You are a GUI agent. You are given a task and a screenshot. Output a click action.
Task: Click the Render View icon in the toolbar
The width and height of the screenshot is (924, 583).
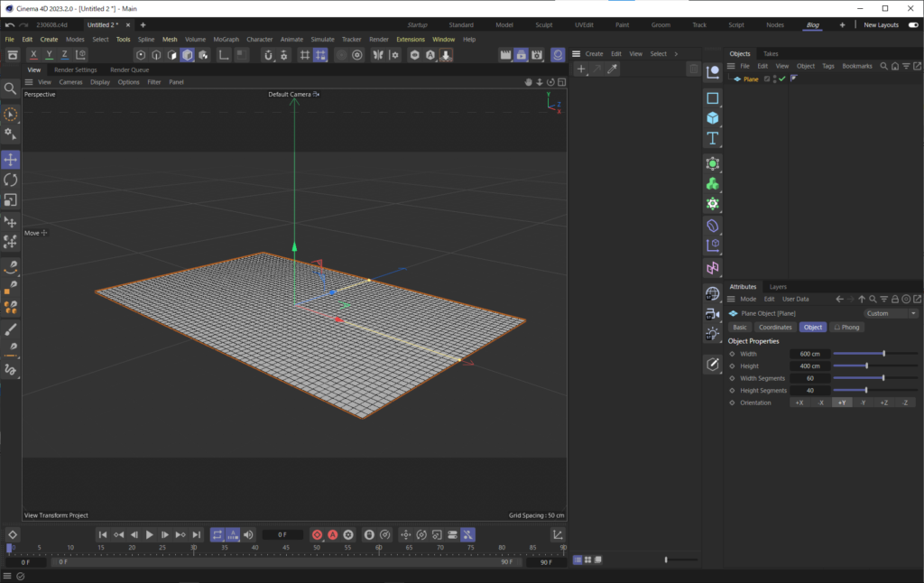tap(506, 54)
